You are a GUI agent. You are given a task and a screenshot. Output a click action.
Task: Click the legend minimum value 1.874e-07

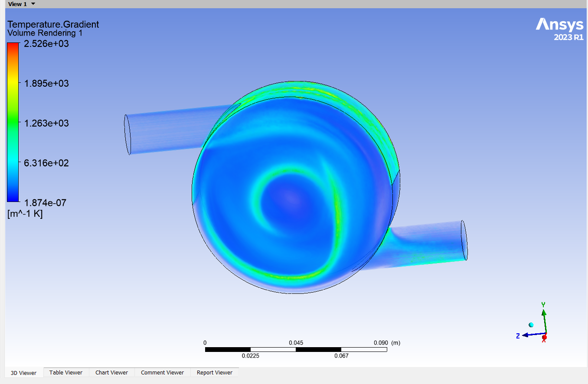46,202
